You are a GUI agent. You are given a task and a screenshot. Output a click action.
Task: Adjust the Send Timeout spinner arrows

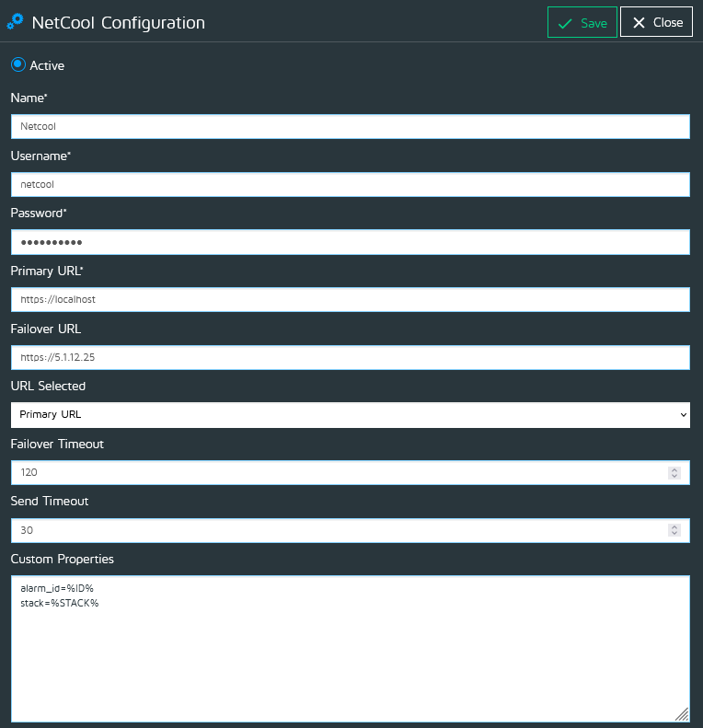tap(674, 530)
